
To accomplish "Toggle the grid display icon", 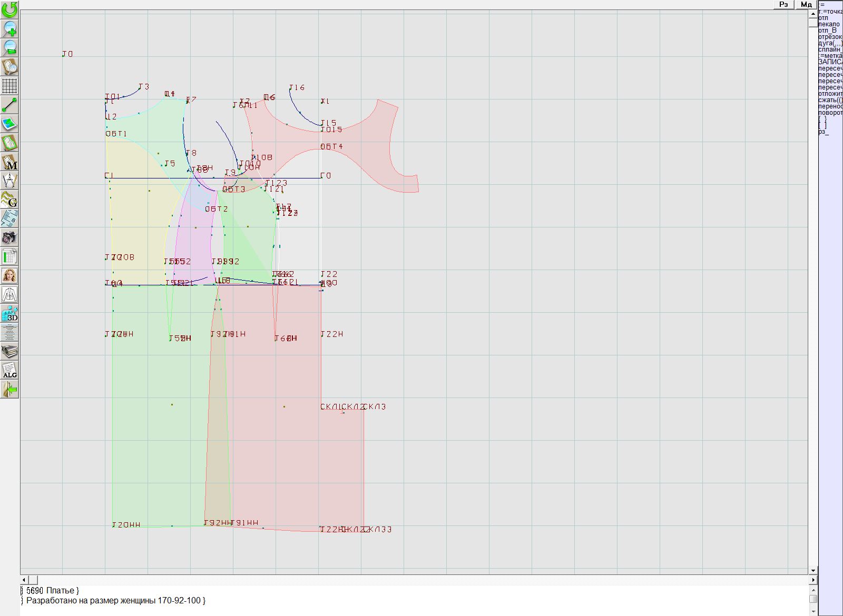I will pos(9,85).
